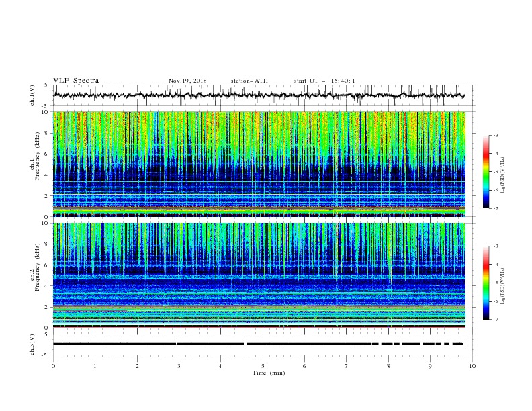Click the ch.2 spectrogram panel

coord(259,275)
